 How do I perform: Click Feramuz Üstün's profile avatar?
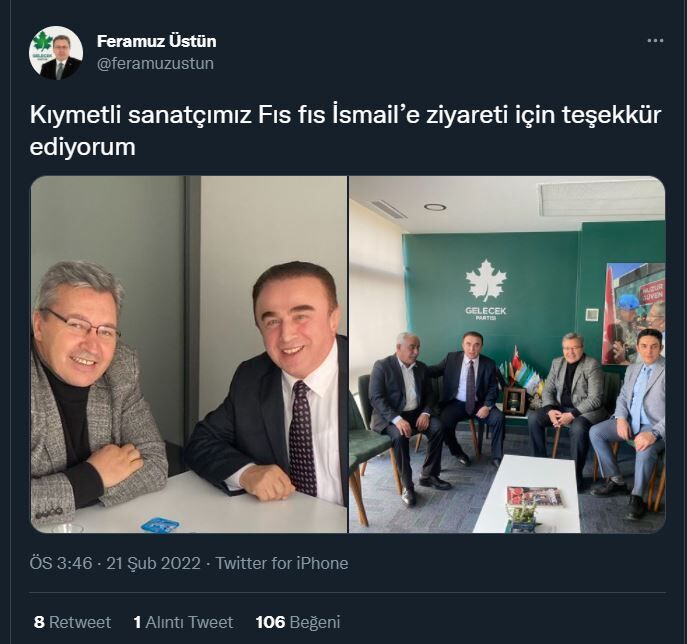[x=56, y=53]
